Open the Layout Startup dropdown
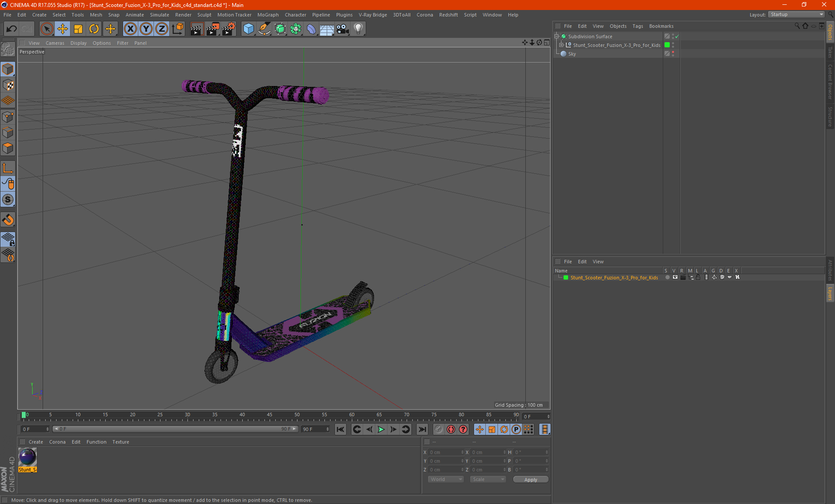The image size is (835, 504). (796, 14)
